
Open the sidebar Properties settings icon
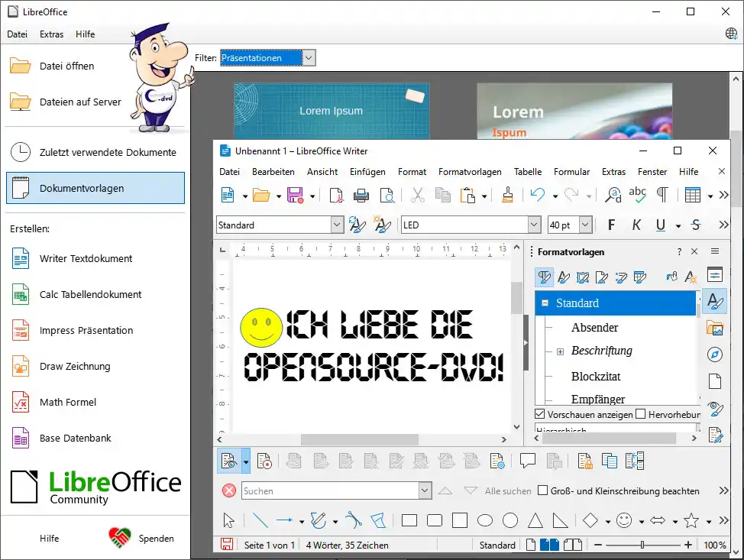(714, 274)
